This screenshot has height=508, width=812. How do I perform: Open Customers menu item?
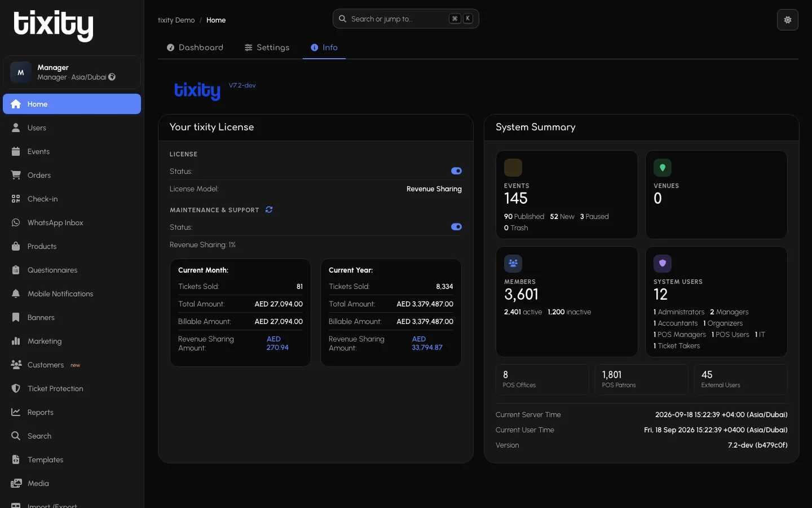click(72, 365)
